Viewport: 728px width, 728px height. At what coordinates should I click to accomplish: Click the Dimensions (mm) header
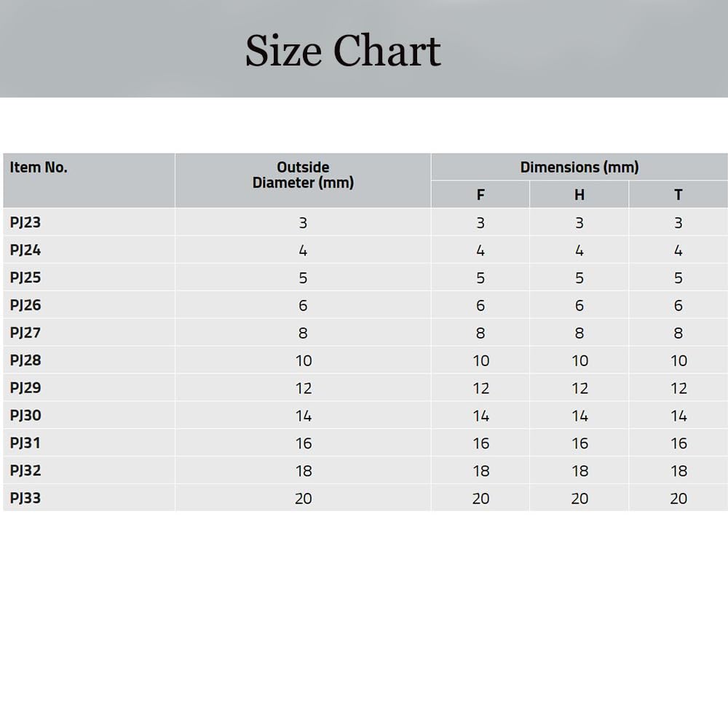click(x=579, y=167)
